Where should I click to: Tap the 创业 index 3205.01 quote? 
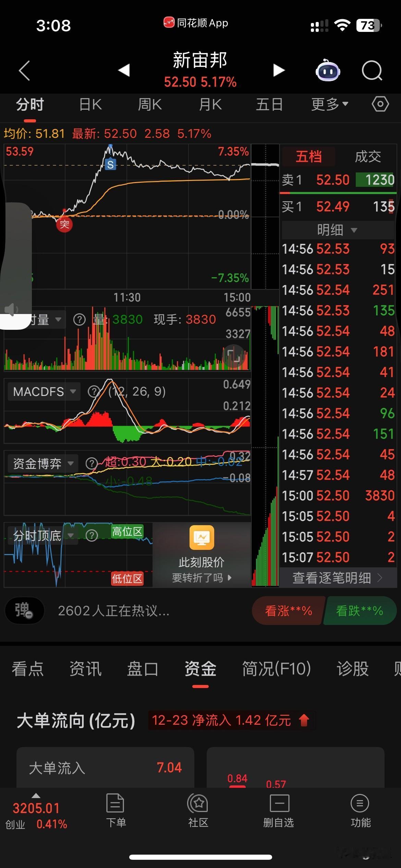tap(36, 816)
